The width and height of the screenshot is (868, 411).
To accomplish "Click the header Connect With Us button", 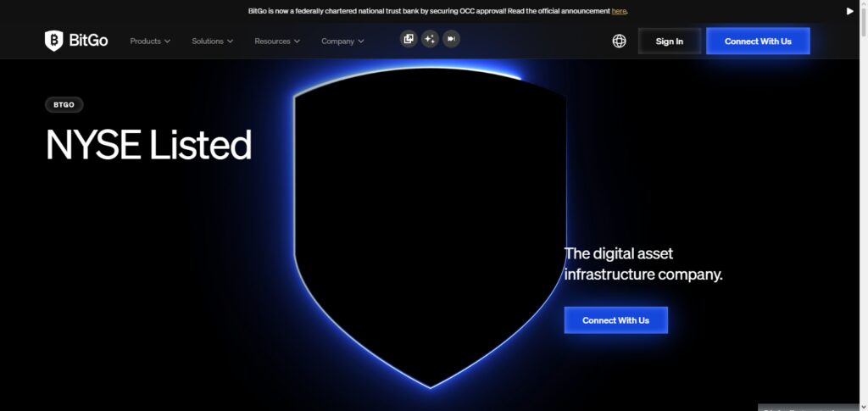I will pos(758,41).
